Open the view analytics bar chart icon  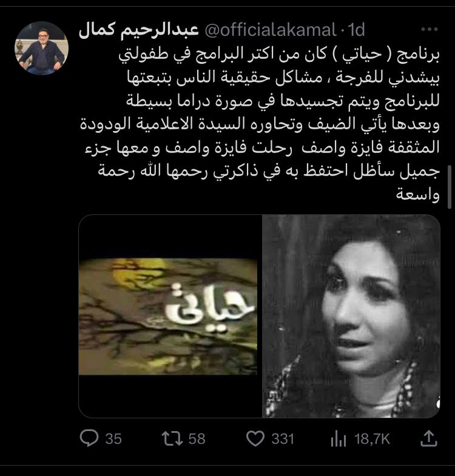coord(339,440)
